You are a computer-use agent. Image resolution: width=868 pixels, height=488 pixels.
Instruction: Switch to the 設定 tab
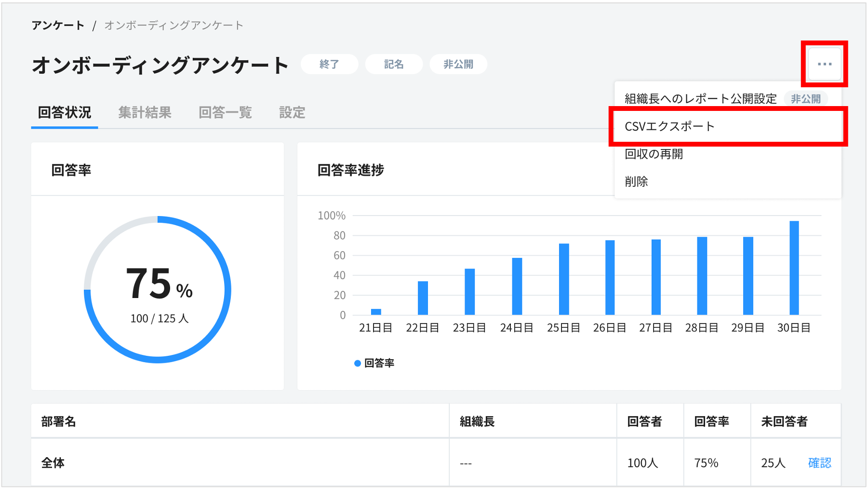click(291, 112)
